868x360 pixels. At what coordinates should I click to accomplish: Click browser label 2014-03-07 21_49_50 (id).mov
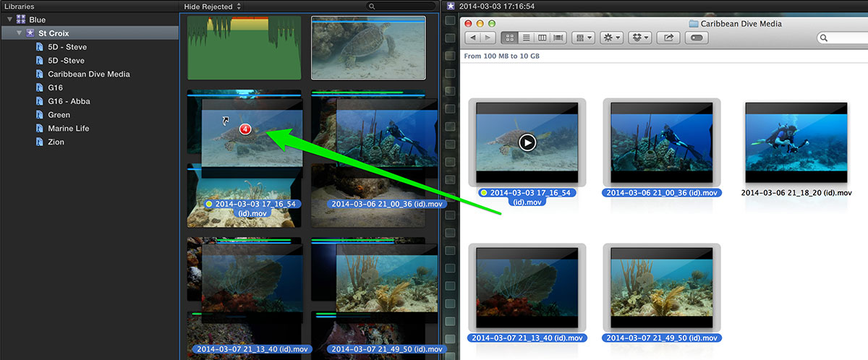386,349
